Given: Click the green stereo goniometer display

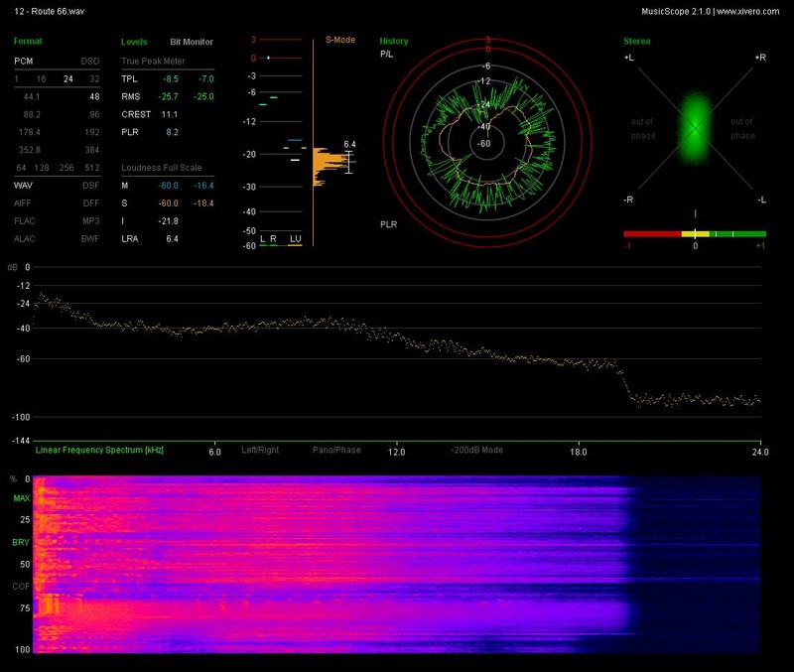Looking at the screenshot, I should [x=696, y=128].
